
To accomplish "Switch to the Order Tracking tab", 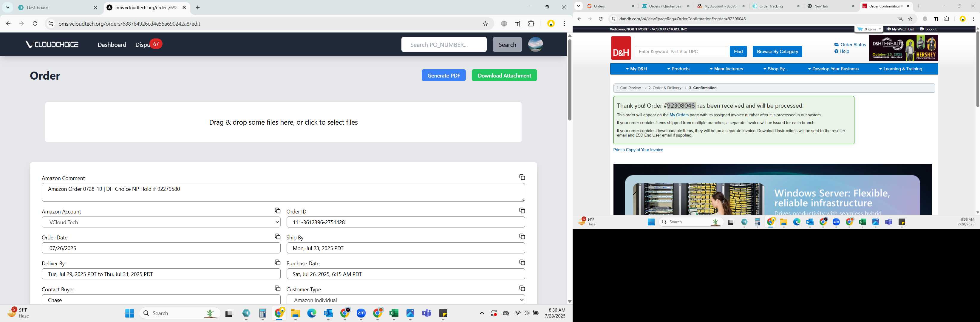I will click(776, 6).
